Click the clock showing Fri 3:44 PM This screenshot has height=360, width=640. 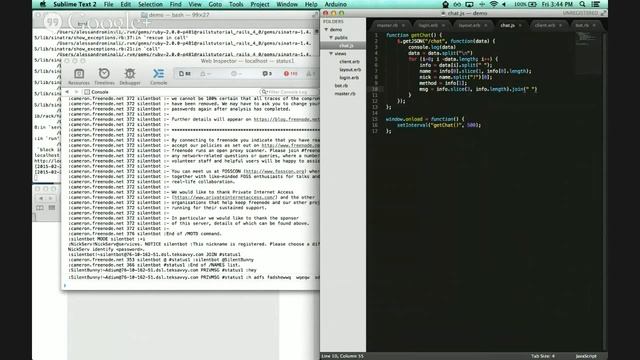(x=557, y=4)
